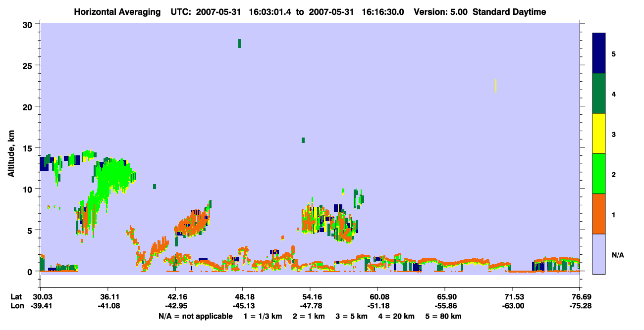This screenshot has height=330, width=644.
Task: Click the bright green colorbar segment labeled 2
Action: [599, 174]
